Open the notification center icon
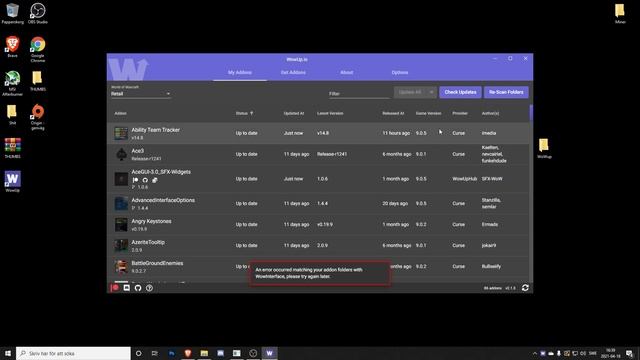The width and height of the screenshot is (640, 360). pos(629,353)
